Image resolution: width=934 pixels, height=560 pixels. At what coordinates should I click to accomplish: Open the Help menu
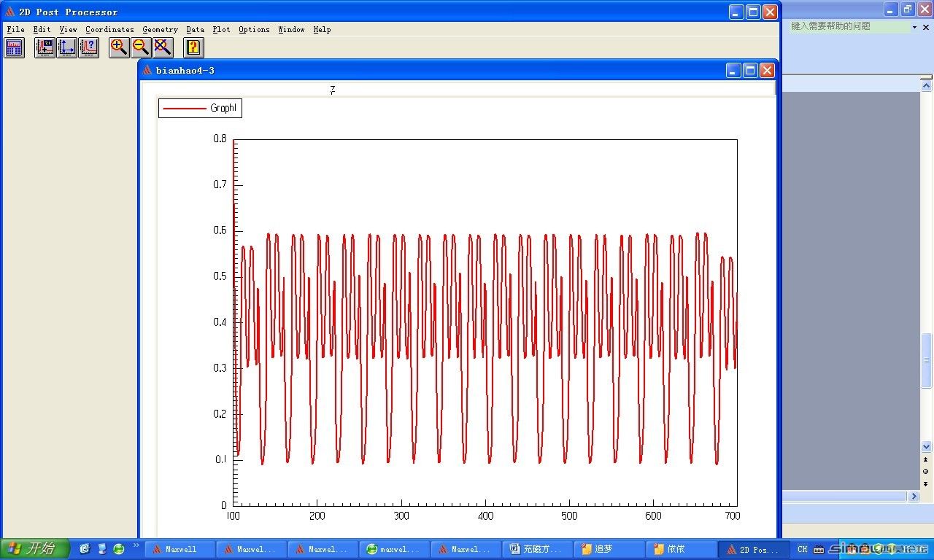(322, 30)
